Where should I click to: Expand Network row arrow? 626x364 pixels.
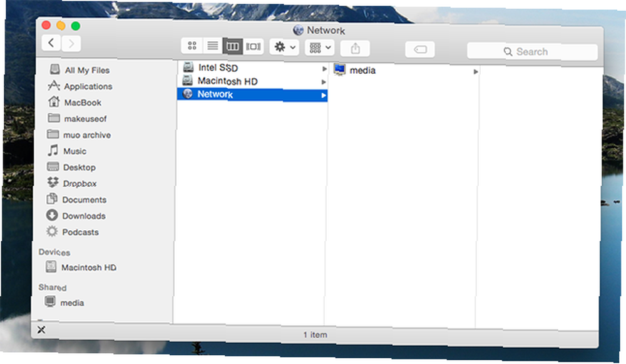[x=324, y=95]
